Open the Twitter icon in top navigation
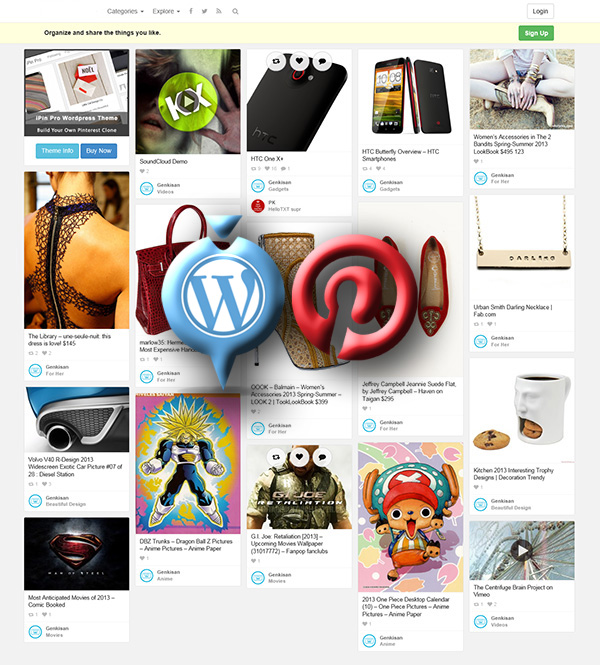 204,11
